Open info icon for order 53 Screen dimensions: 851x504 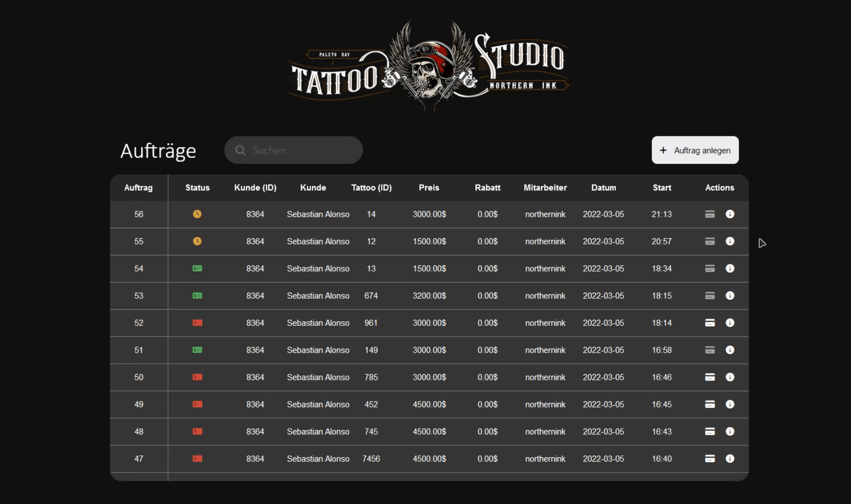(x=730, y=295)
